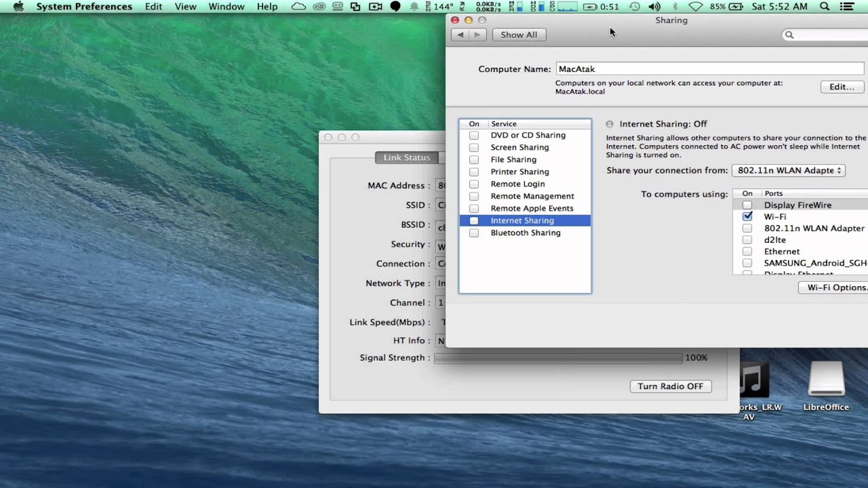Click the Sharing preferences search field
Screen dimensions: 868x488
point(825,35)
